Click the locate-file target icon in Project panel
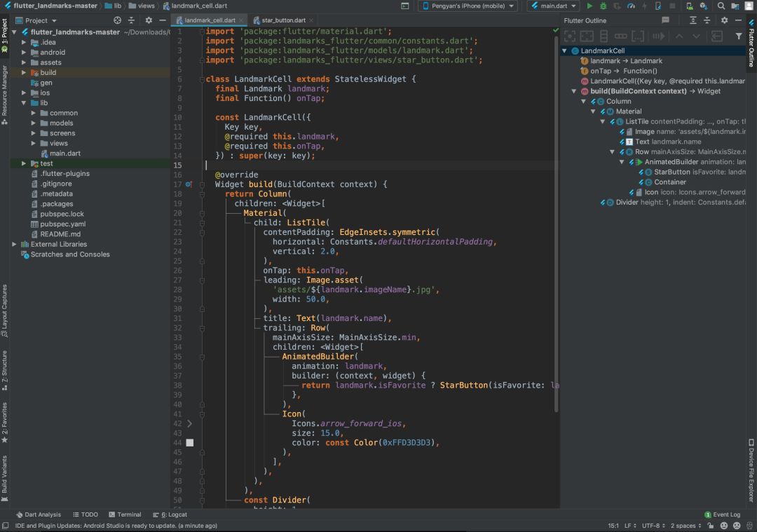 click(x=117, y=20)
